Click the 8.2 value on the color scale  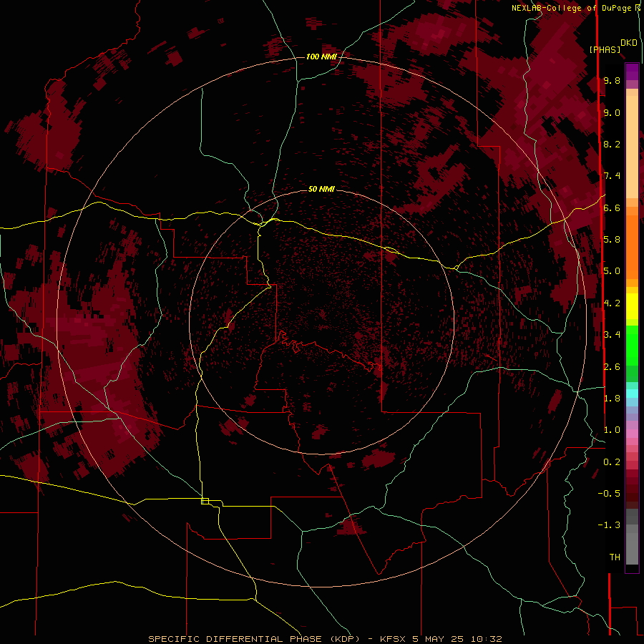click(x=612, y=144)
